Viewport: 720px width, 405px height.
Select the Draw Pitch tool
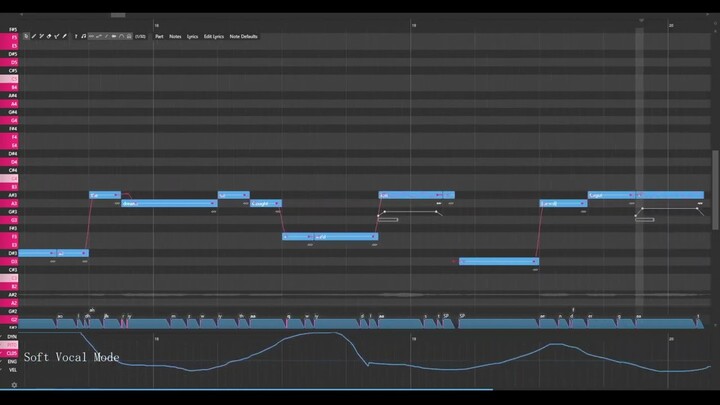[56, 36]
